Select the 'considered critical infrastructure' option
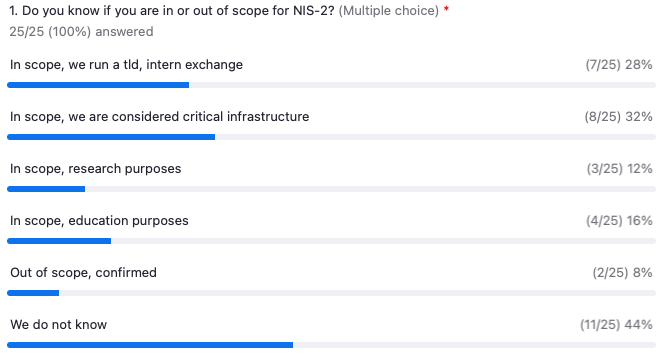 160,117
